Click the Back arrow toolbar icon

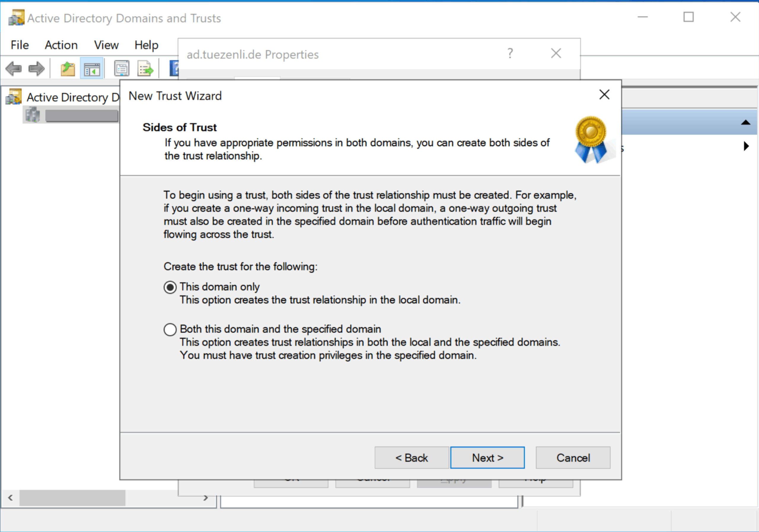14,69
